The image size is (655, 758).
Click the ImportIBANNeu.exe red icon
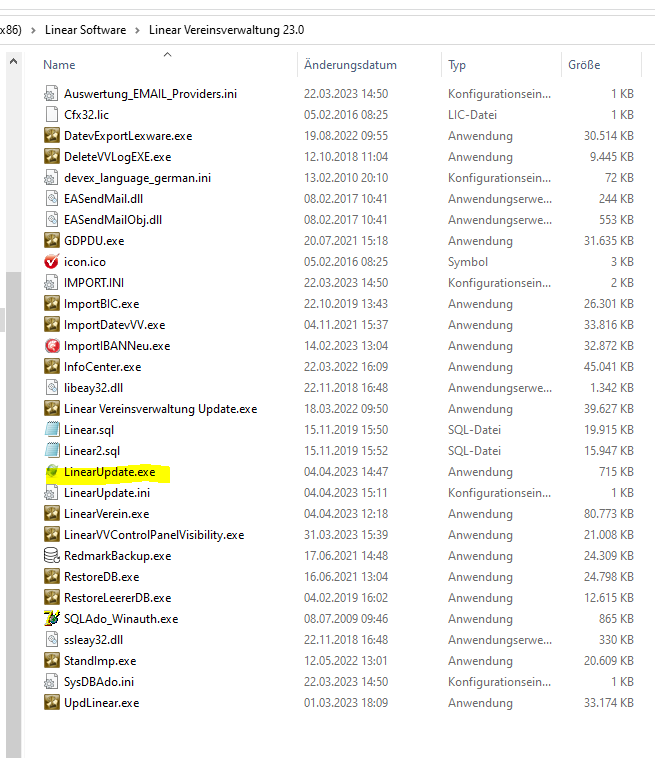click(52, 346)
